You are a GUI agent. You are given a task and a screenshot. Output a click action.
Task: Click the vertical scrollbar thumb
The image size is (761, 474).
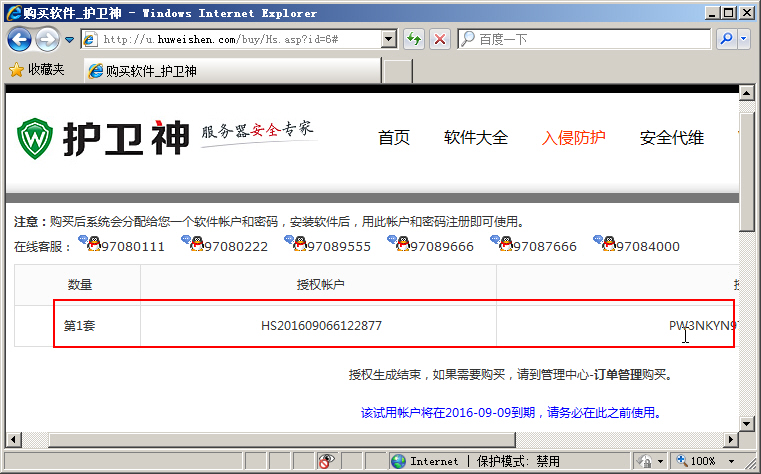747,173
